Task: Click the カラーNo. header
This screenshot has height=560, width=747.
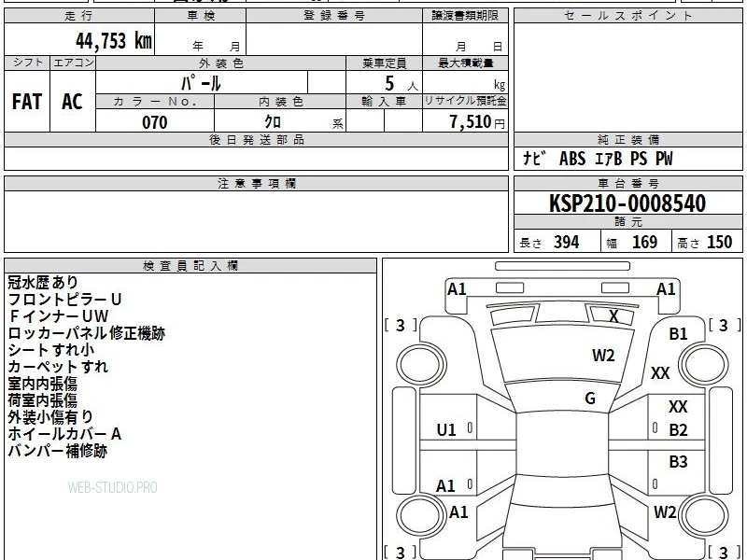Action: (155, 102)
